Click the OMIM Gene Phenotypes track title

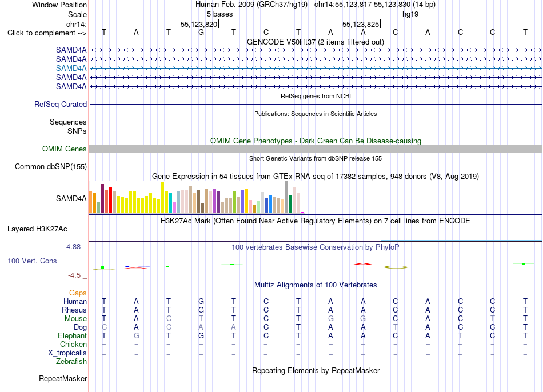316,141
